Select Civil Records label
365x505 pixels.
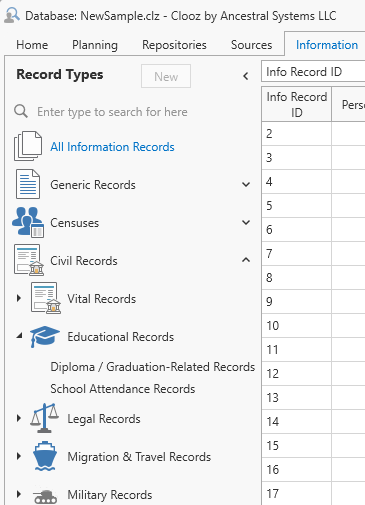point(84,261)
